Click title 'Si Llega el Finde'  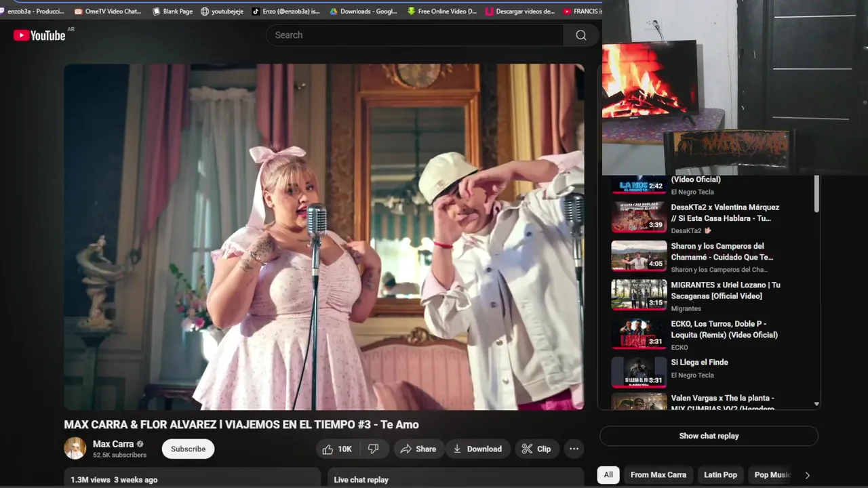click(x=699, y=362)
